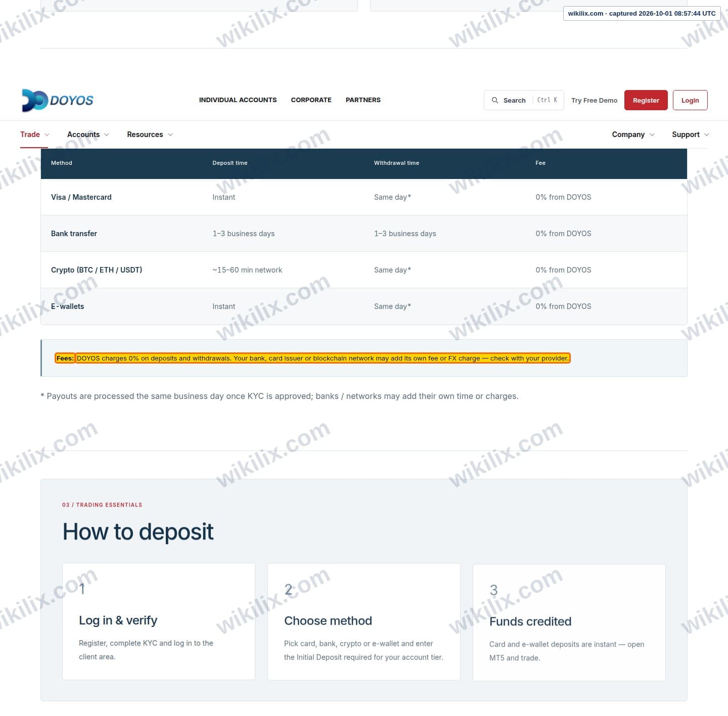This screenshot has width=728, height=716.
Task: Select the Bank transfer row label
Action: pyautogui.click(x=74, y=234)
